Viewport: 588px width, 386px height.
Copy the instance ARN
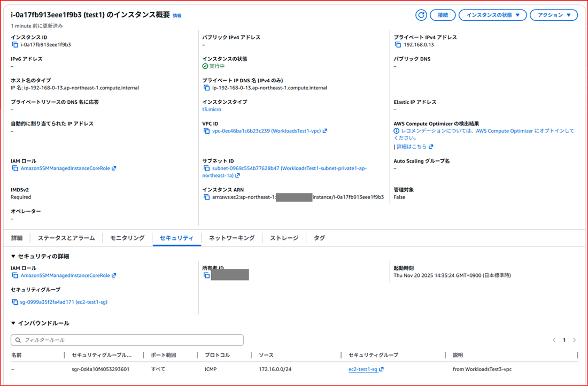206,197
